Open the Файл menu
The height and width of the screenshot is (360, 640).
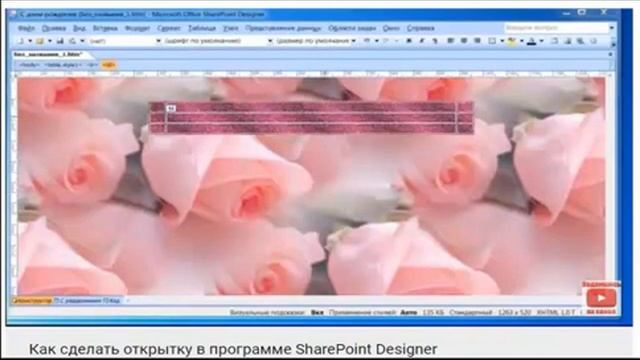tap(27, 28)
